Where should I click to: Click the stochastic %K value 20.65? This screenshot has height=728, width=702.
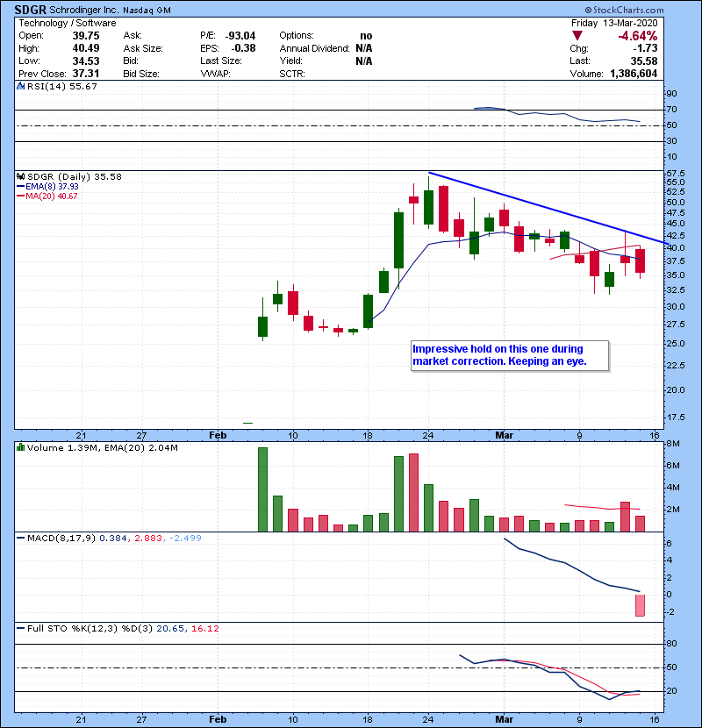pyautogui.click(x=171, y=629)
